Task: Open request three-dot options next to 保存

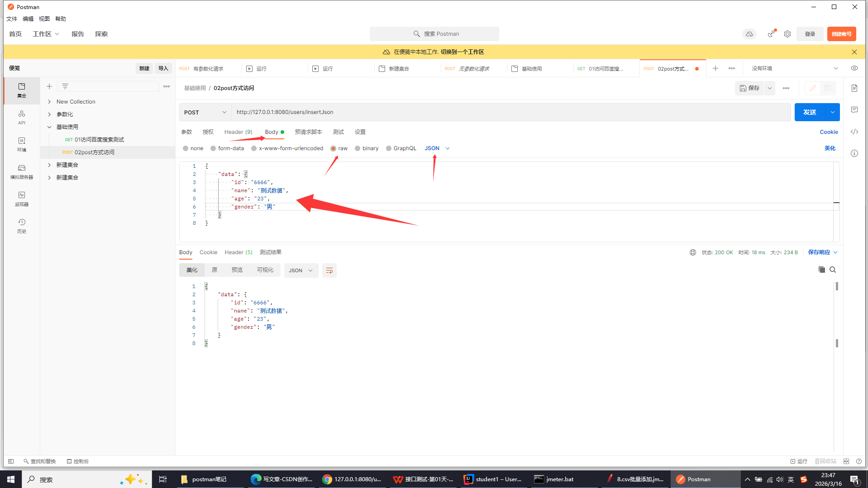Action: [x=786, y=88]
